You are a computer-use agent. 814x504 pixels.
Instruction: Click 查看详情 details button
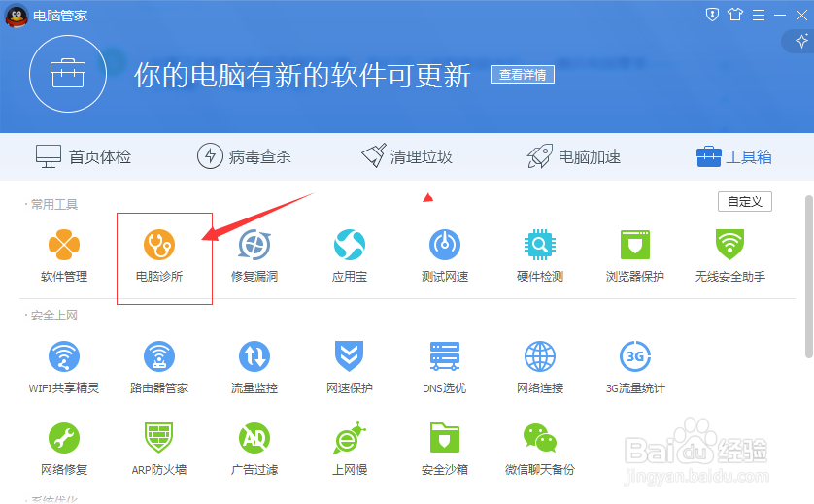coord(523,75)
